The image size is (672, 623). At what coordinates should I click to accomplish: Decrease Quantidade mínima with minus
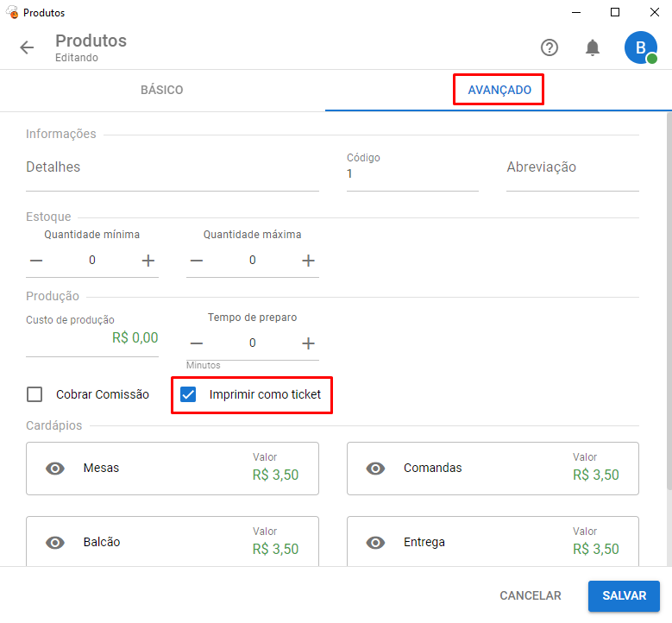click(x=36, y=261)
